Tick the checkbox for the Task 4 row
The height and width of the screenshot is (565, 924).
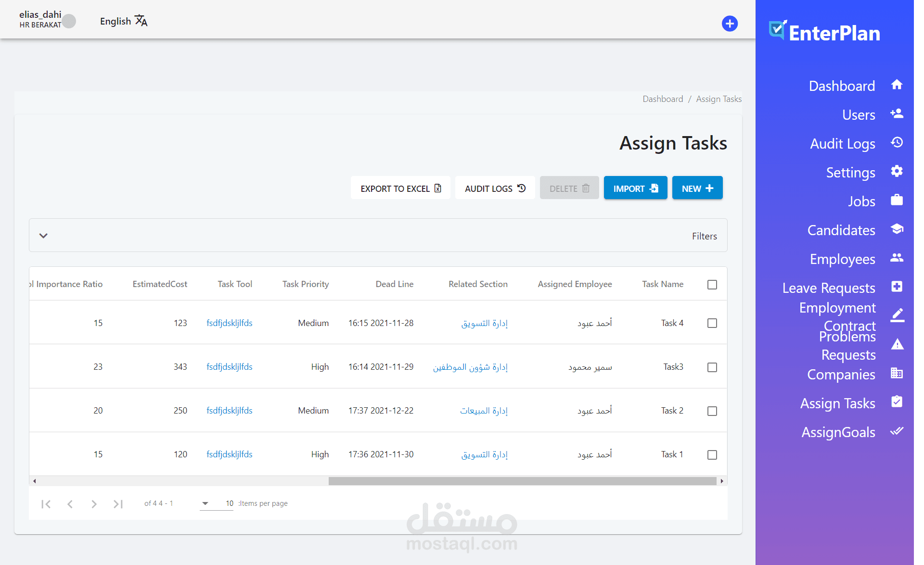point(712,323)
